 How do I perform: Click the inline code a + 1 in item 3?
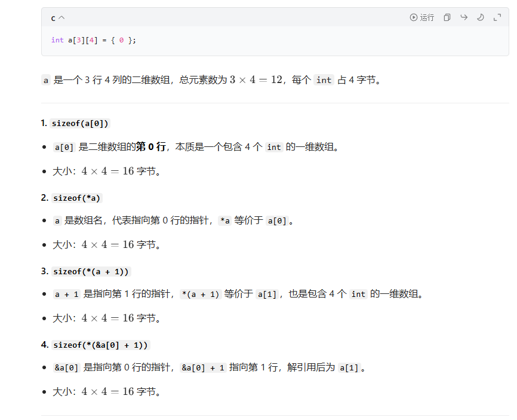pyautogui.click(x=64, y=293)
